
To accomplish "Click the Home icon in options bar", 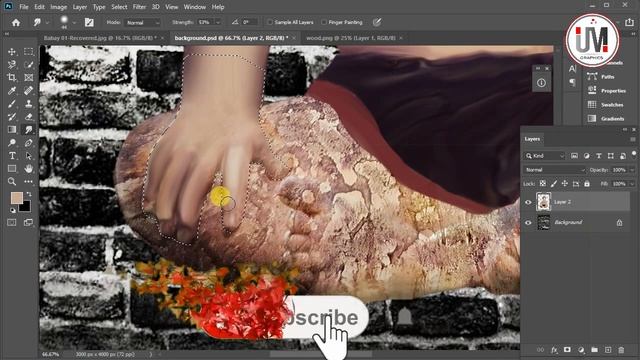I will [16, 22].
